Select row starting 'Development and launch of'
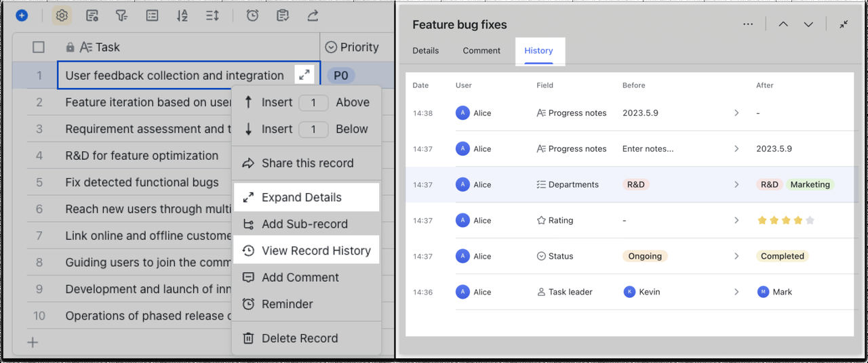 pos(149,289)
